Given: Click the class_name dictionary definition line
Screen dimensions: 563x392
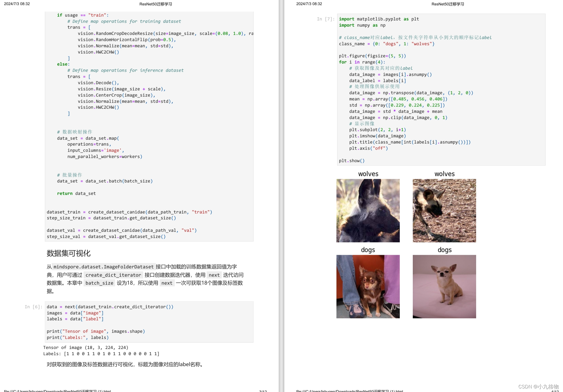Looking at the screenshot, I should pos(387,44).
